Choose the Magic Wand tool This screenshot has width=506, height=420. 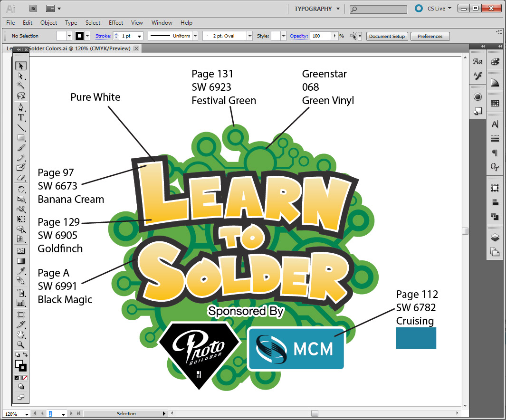tap(20, 86)
